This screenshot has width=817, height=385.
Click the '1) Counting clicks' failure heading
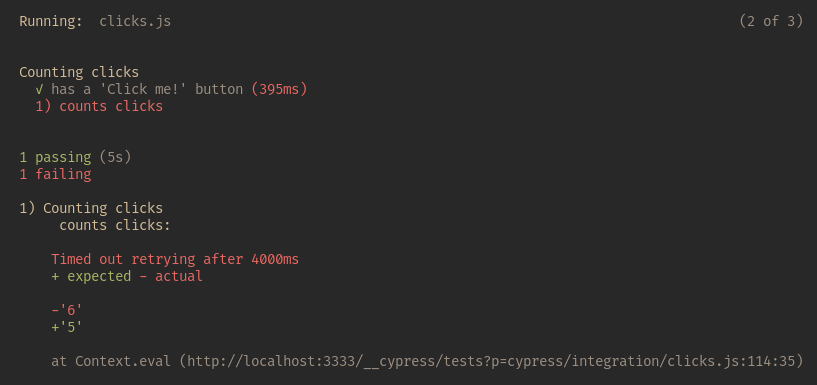[91, 208]
